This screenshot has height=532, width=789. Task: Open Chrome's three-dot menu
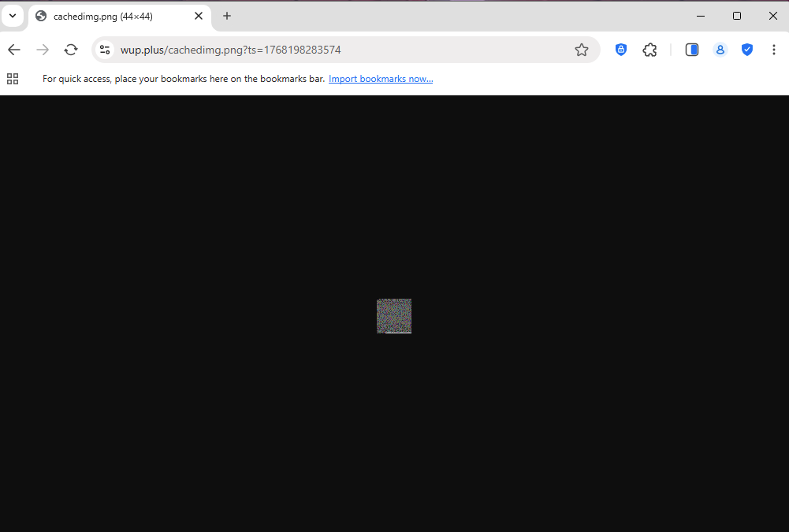tap(774, 50)
